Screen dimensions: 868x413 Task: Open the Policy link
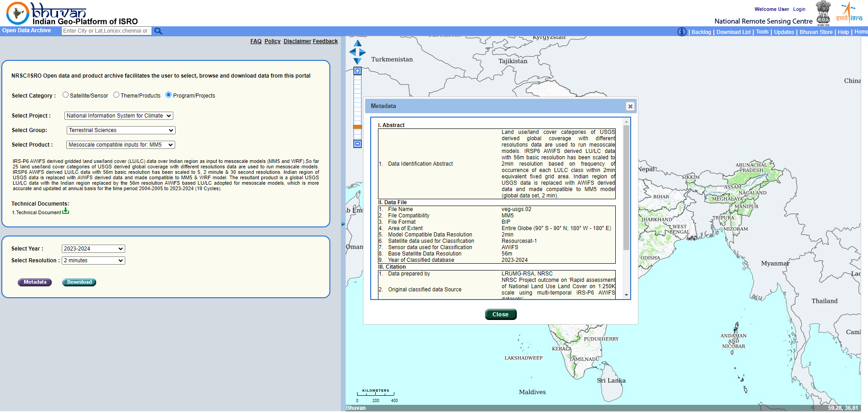coord(272,41)
